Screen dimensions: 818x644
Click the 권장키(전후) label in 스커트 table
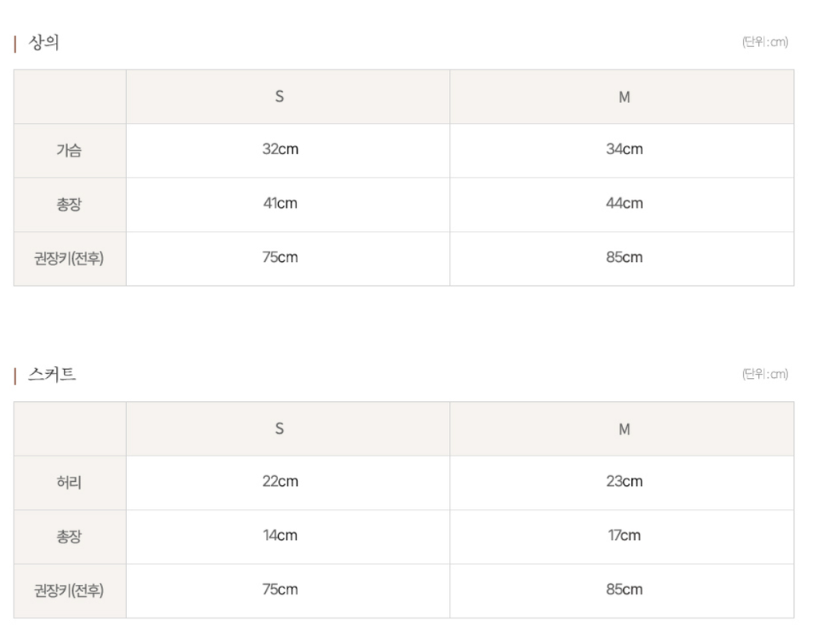click(x=69, y=590)
